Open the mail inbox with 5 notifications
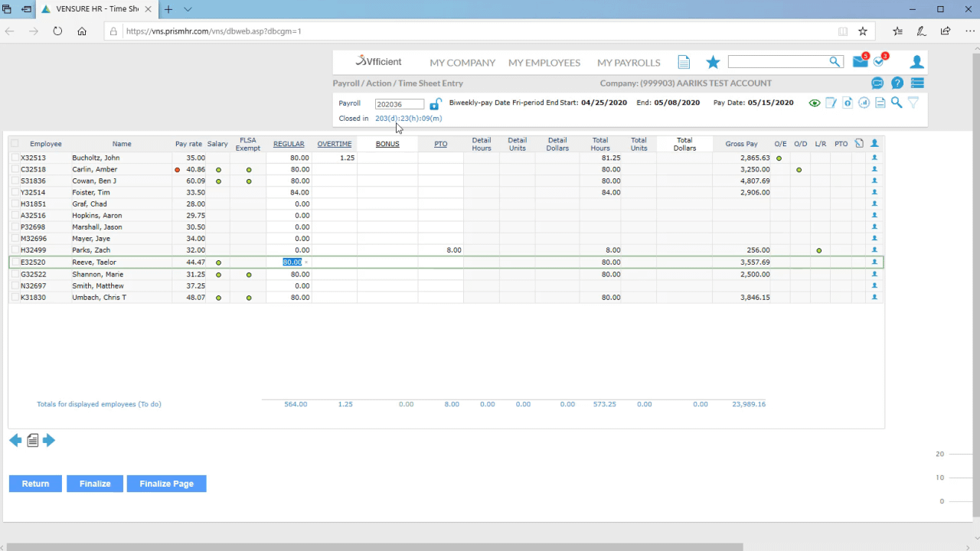 [860, 62]
